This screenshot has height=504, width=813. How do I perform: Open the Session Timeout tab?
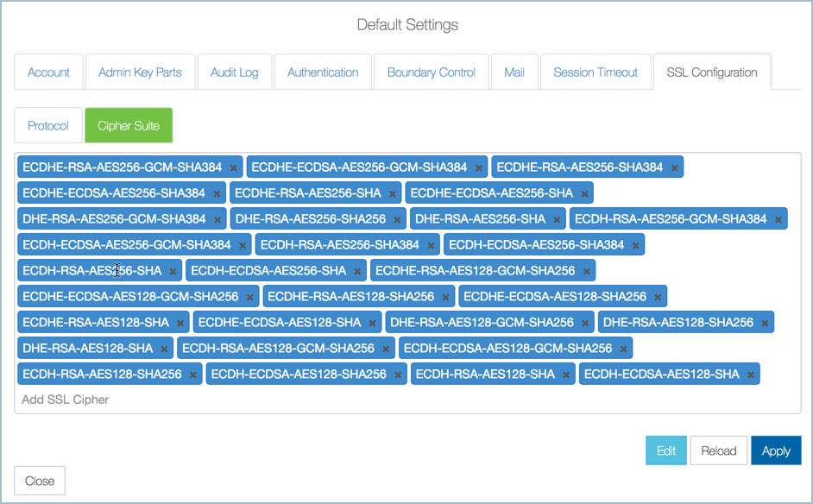point(596,72)
